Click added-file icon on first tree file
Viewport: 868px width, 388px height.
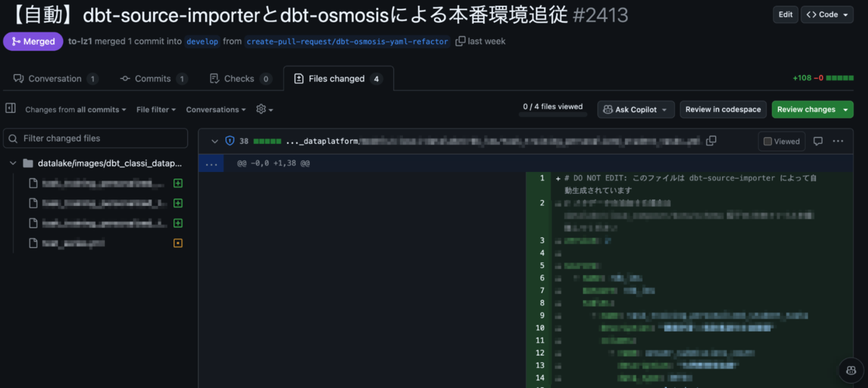click(x=178, y=183)
